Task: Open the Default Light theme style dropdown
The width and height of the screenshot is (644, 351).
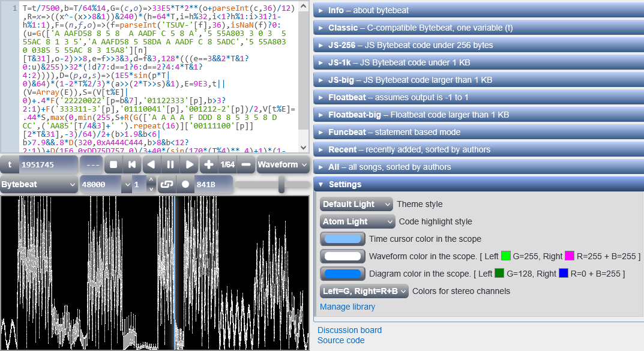Action: [x=356, y=204]
